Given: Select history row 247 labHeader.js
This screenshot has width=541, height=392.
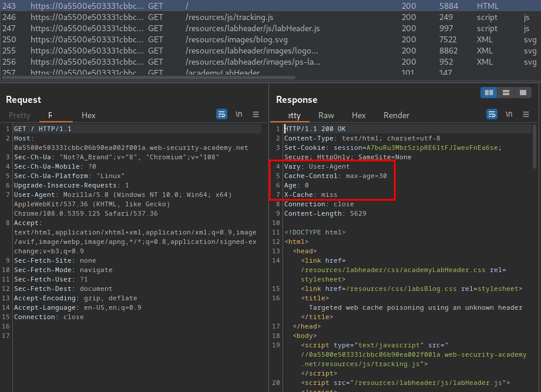Looking at the screenshot, I should click(x=270, y=28).
